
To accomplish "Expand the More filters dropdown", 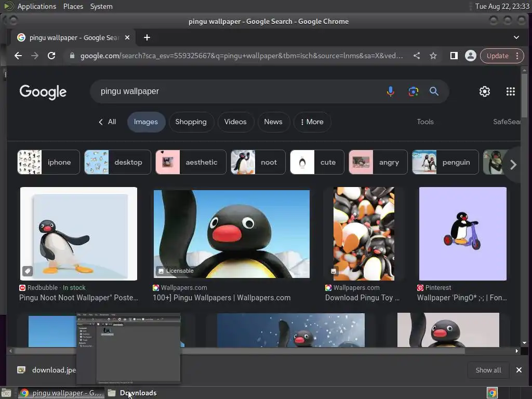I will pos(312,122).
